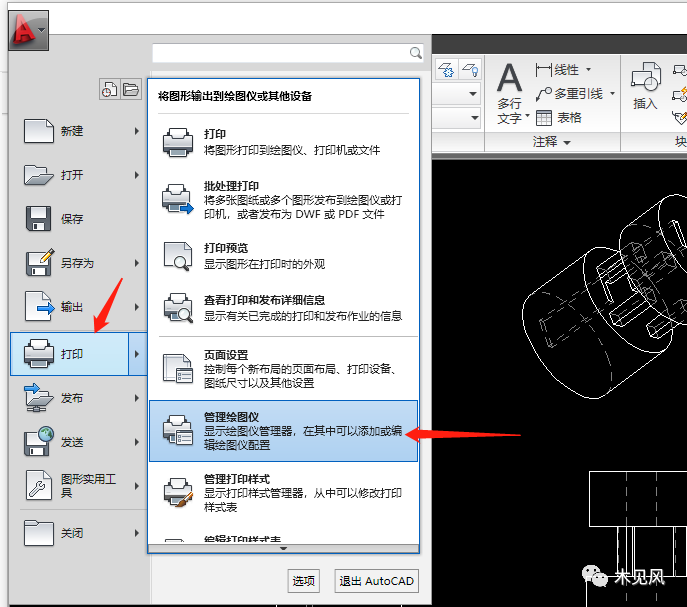This screenshot has width=687, height=607.
Task: Open the upper ribbon combo box arrow
Action: (473, 93)
